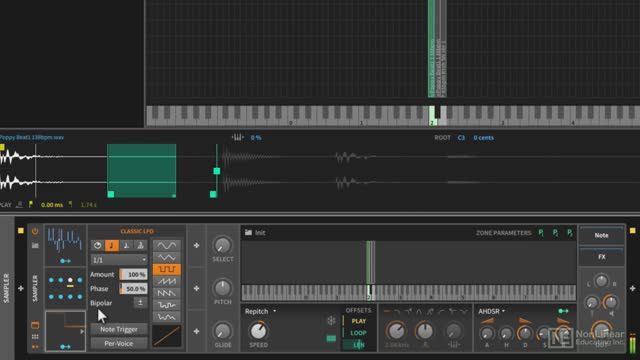The height and width of the screenshot is (360, 640).
Task: Click the pan knob between L and R
Action: click(601, 281)
